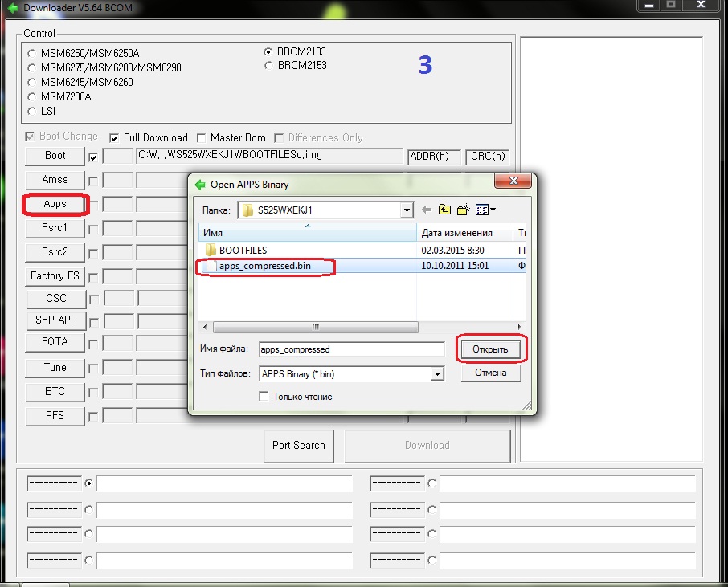This screenshot has height=587, width=728.
Task: Open the view menu icon in dialog
Action: pos(485,210)
